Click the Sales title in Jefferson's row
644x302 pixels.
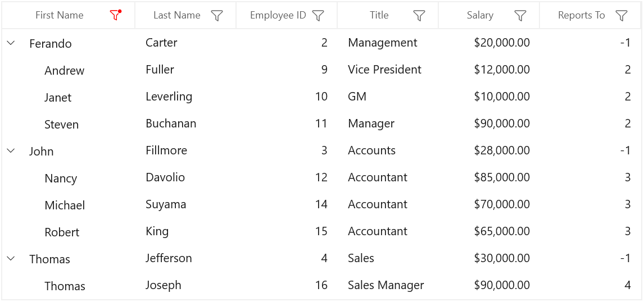tap(361, 258)
